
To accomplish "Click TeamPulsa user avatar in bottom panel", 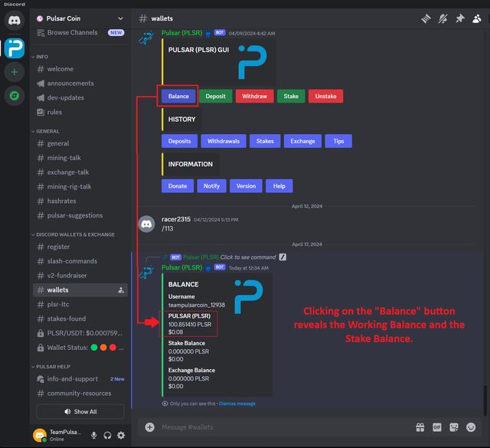I will click(x=40, y=435).
